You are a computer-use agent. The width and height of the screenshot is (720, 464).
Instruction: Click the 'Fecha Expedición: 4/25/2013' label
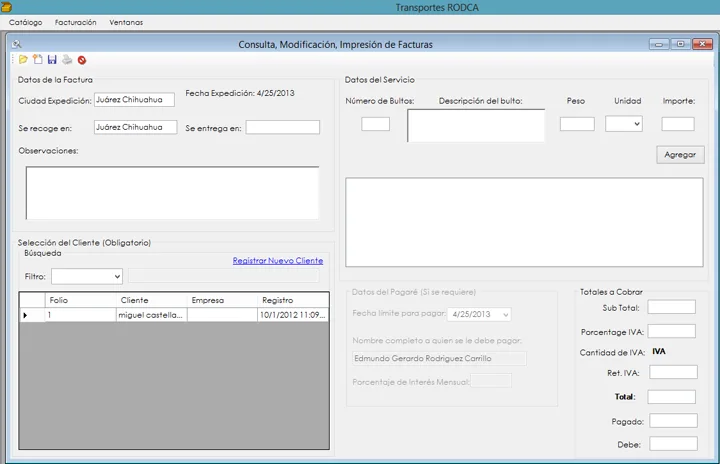240,93
